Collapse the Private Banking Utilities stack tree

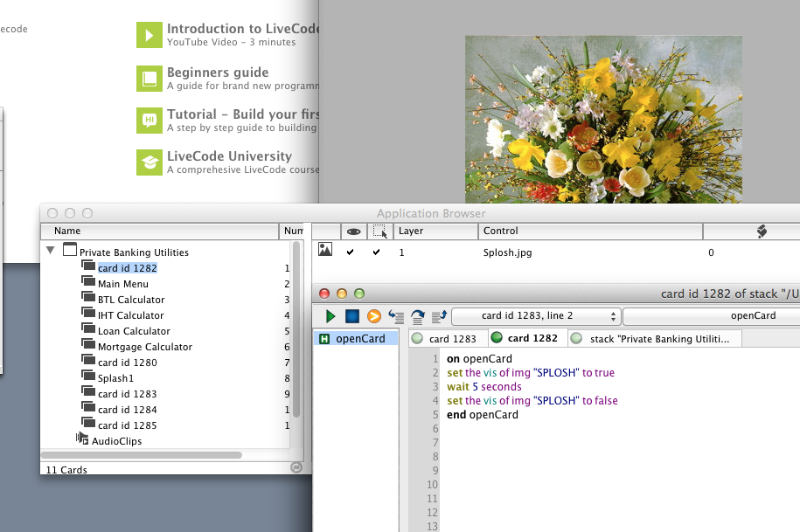[51, 251]
